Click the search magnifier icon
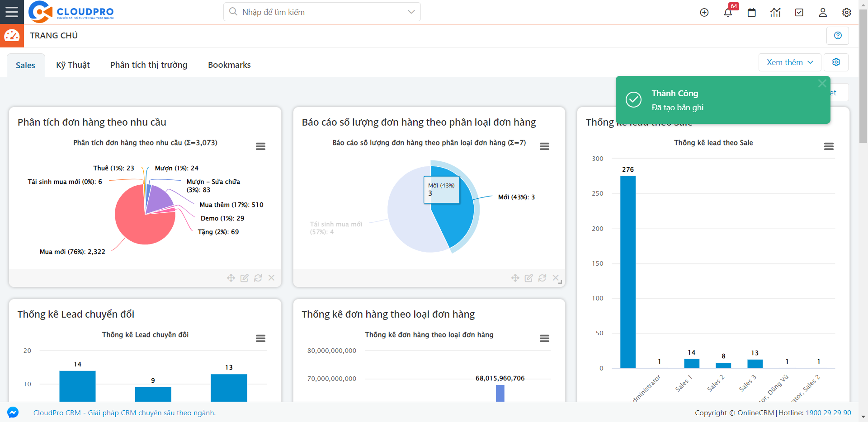 [x=233, y=12]
